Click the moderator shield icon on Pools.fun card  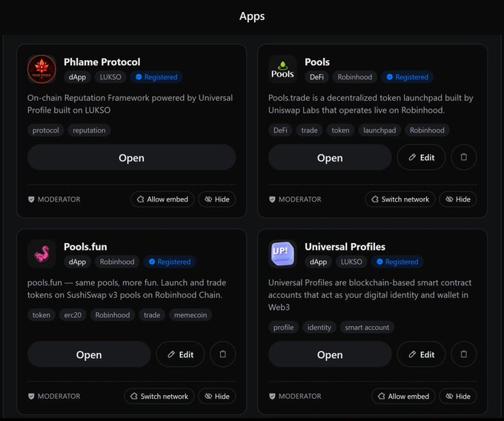click(31, 397)
